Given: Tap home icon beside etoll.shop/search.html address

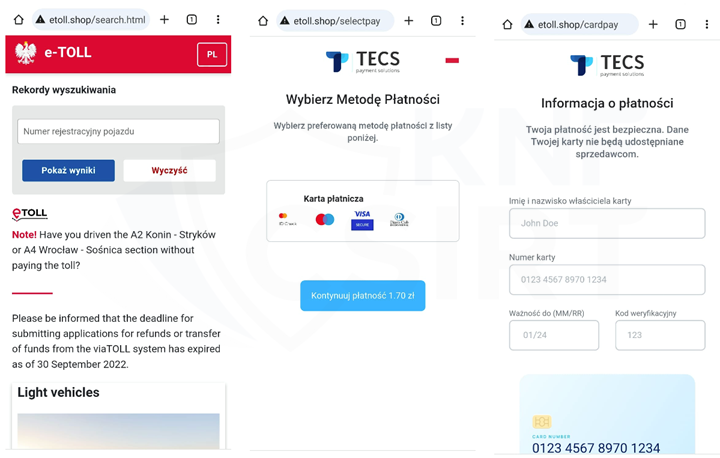Looking at the screenshot, I should tap(18, 20).
